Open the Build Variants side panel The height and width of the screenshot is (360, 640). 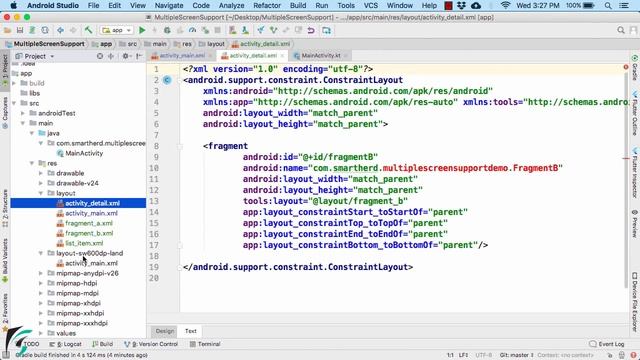point(5,260)
